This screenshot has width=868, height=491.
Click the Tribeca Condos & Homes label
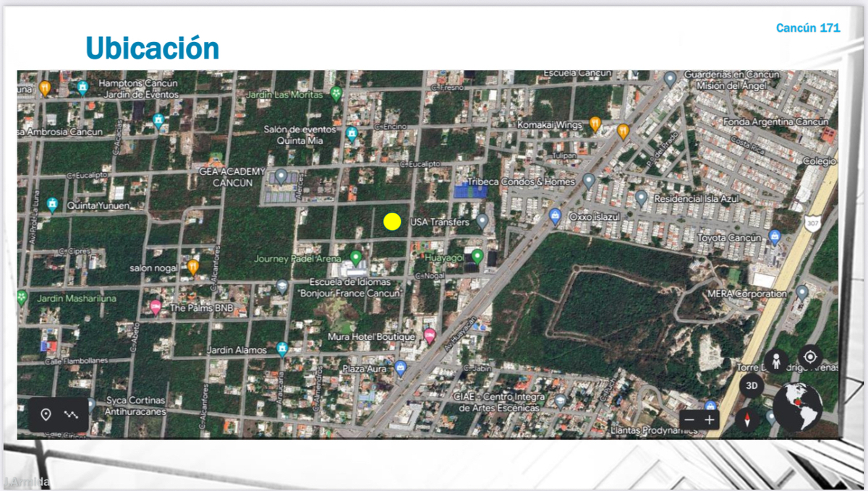coord(521,182)
